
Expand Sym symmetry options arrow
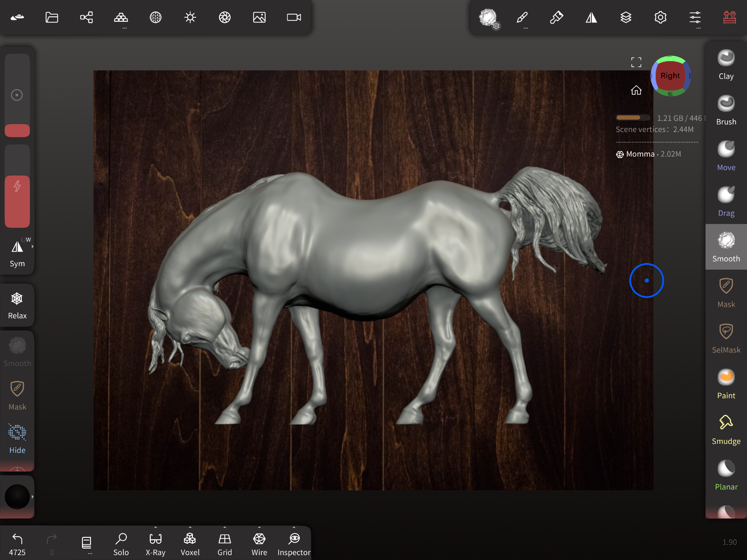pyautogui.click(x=33, y=247)
